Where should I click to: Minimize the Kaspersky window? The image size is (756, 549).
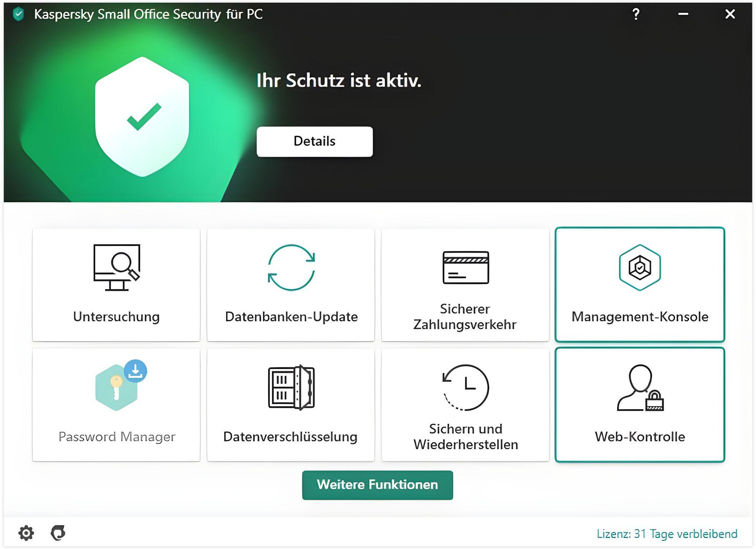[683, 14]
